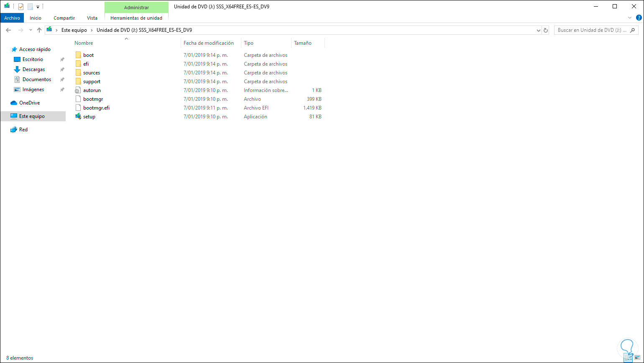644x363 pixels.
Task: Open the Herramientas de unidad tab
Action: pyautogui.click(x=136, y=18)
